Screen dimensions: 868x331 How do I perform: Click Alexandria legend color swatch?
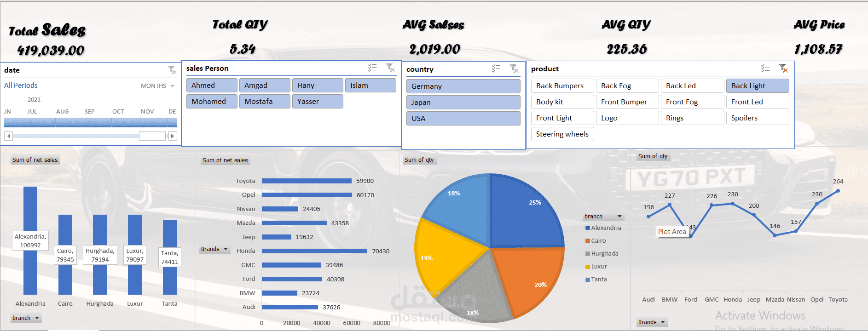coord(588,228)
